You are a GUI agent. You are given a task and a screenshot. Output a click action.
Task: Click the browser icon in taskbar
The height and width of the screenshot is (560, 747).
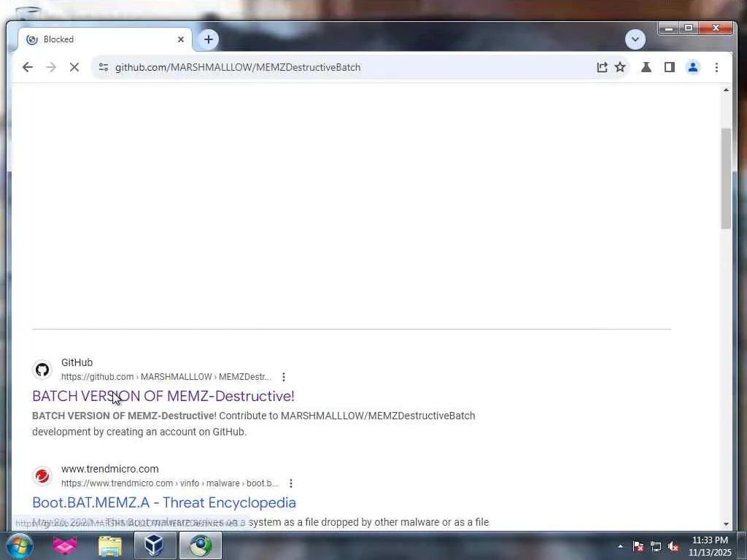201,545
